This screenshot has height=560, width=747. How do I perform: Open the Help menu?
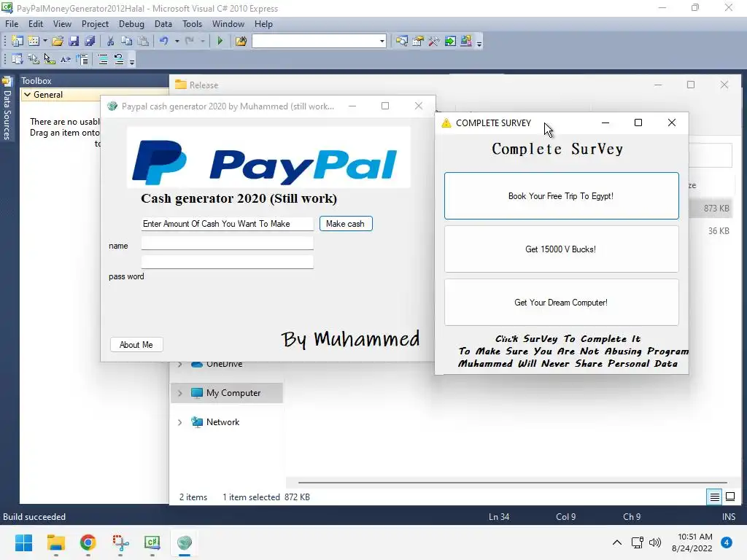point(263,24)
